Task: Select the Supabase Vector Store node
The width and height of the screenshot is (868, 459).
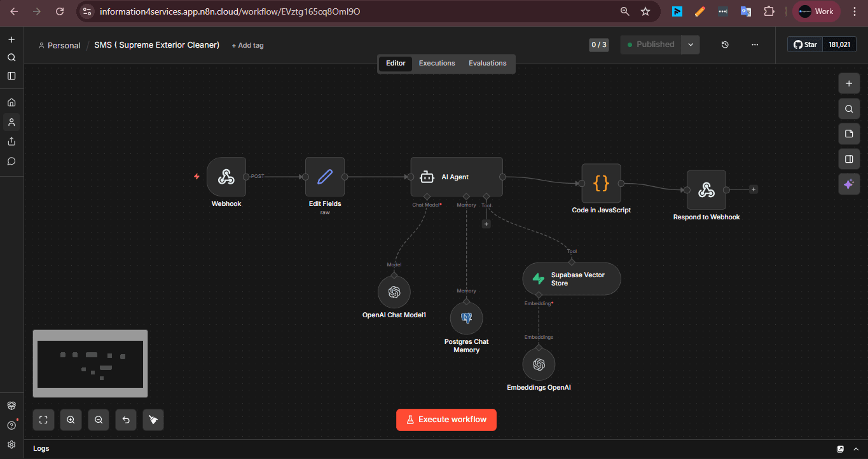Action: click(x=572, y=278)
